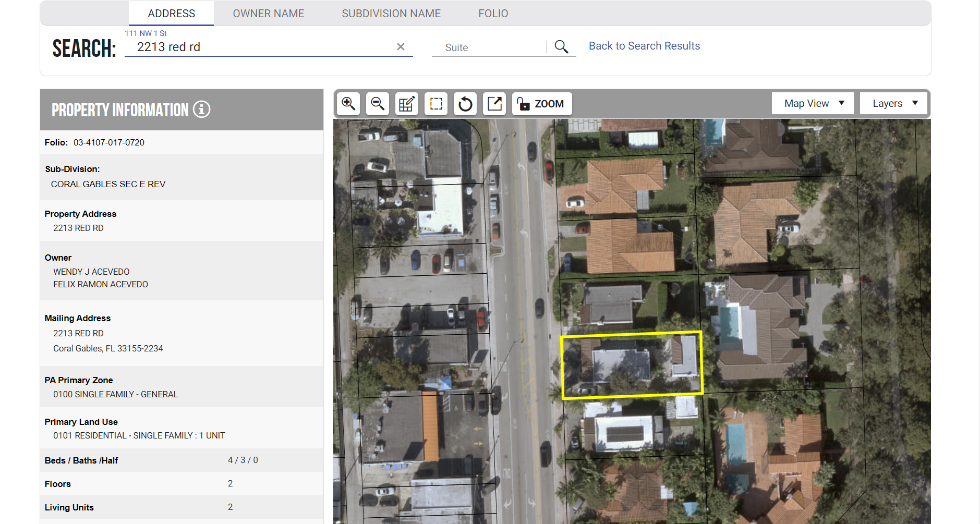The height and width of the screenshot is (524, 980).
Task: Select the Address search tab
Action: (x=171, y=14)
